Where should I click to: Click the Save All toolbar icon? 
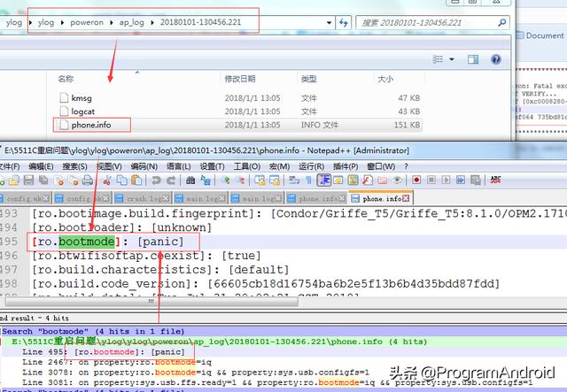pos(43,180)
